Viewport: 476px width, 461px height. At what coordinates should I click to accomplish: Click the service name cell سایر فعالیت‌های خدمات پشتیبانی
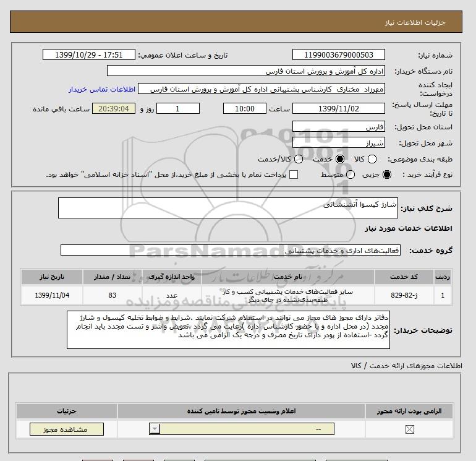(288, 295)
